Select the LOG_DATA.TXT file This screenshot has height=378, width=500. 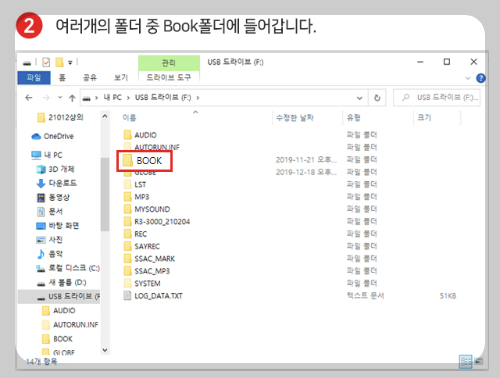(153, 296)
